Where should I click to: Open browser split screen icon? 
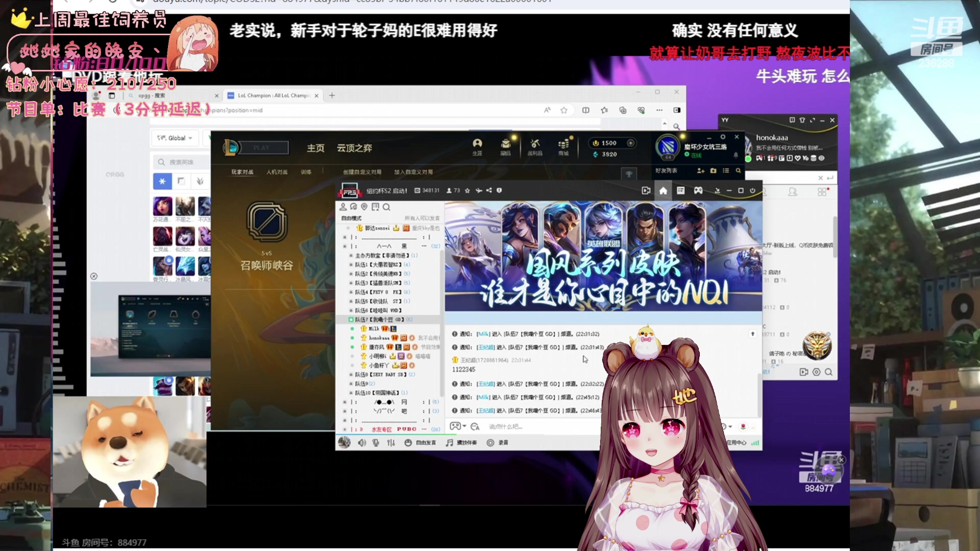point(586,110)
